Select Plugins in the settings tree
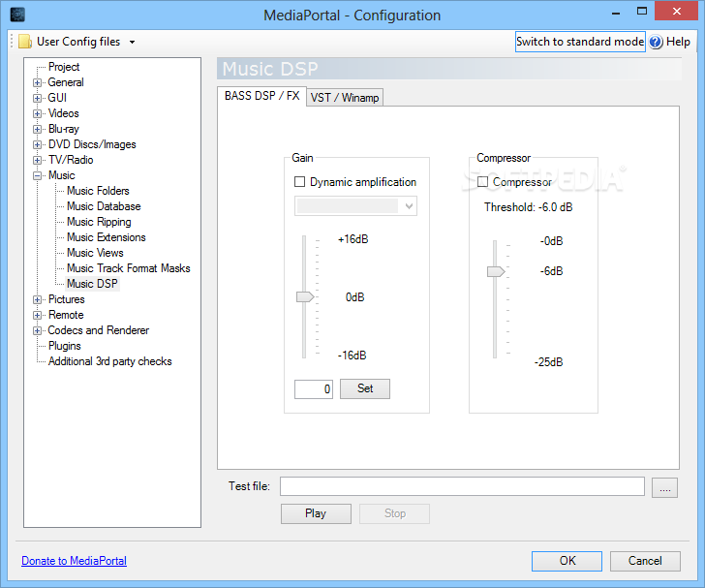705x588 pixels. tap(65, 346)
